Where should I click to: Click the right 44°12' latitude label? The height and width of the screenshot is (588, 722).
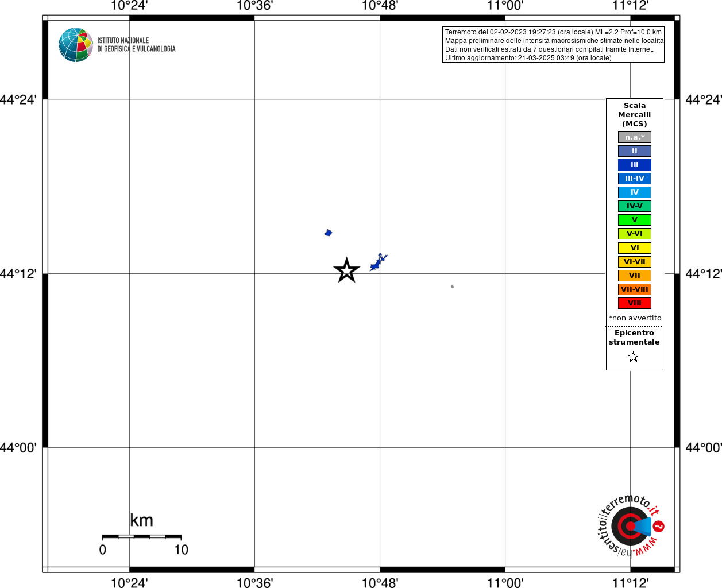[704, 274]
